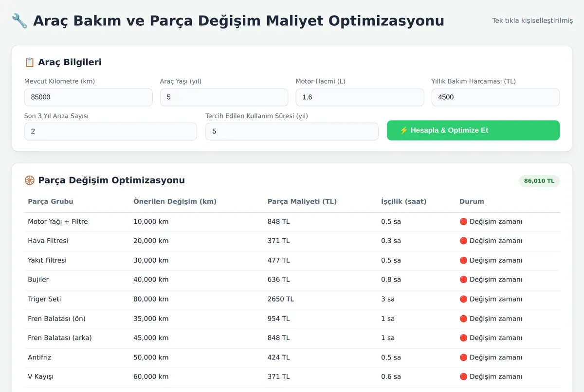The width and height of the screenshot is (584, 392).
Task: Click the Tek tıkla kişiselleştirilmiş tagline text
Action: (x=532, y=21)
